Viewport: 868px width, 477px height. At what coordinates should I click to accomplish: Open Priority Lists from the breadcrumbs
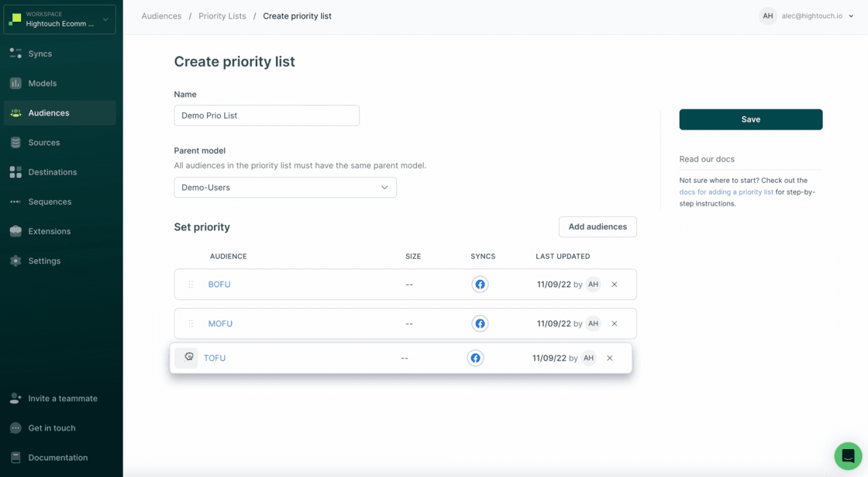coord(222,16)
